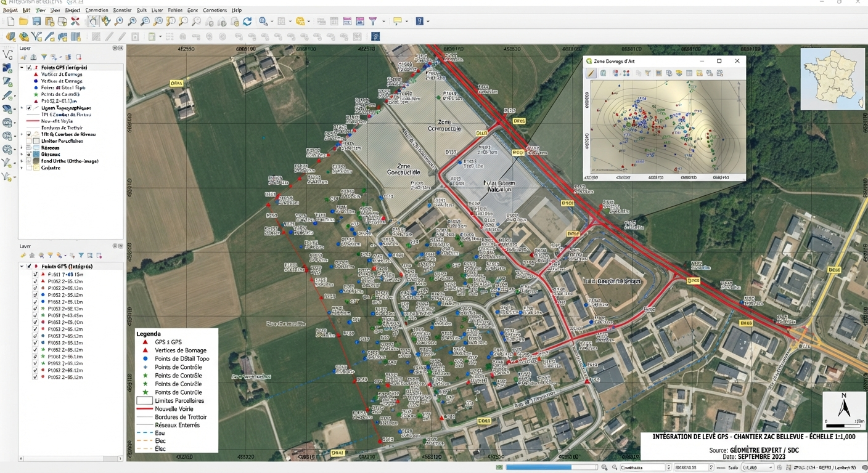Click the France overview map thumbnail
The width and height of the screenshot is (868, 473).
point(832,79)
